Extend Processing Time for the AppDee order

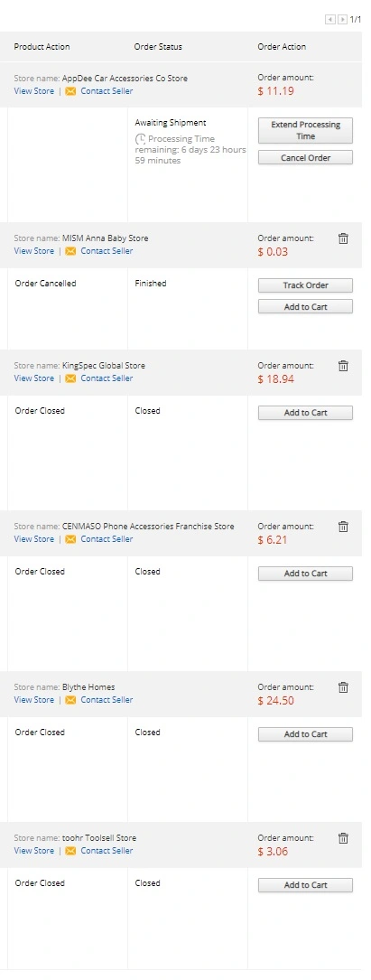pyautogui.click(x=305, y=131)
